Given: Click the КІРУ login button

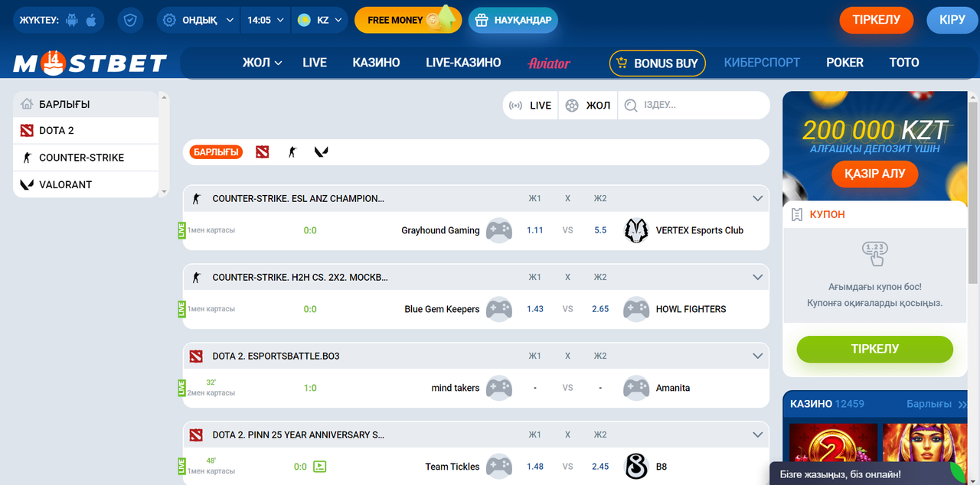Looking at the screenshot, I should (x=952, y=20).
